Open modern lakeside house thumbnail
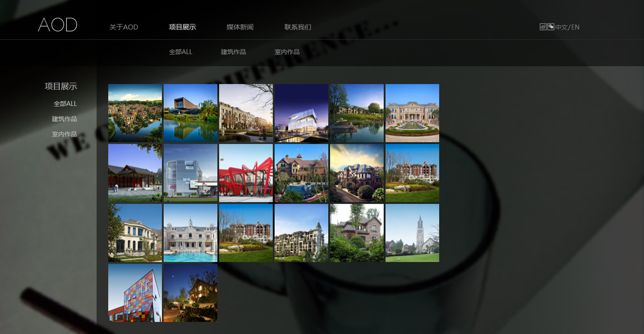This screenshot has width=644, height=334. pyautogui.click(x=190, y=113)
